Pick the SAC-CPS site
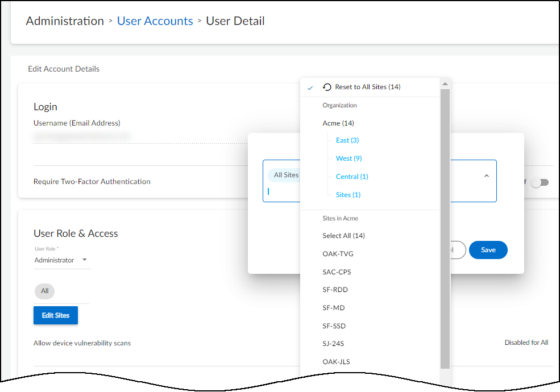This screenshot has width=560, height=392. 337,272
